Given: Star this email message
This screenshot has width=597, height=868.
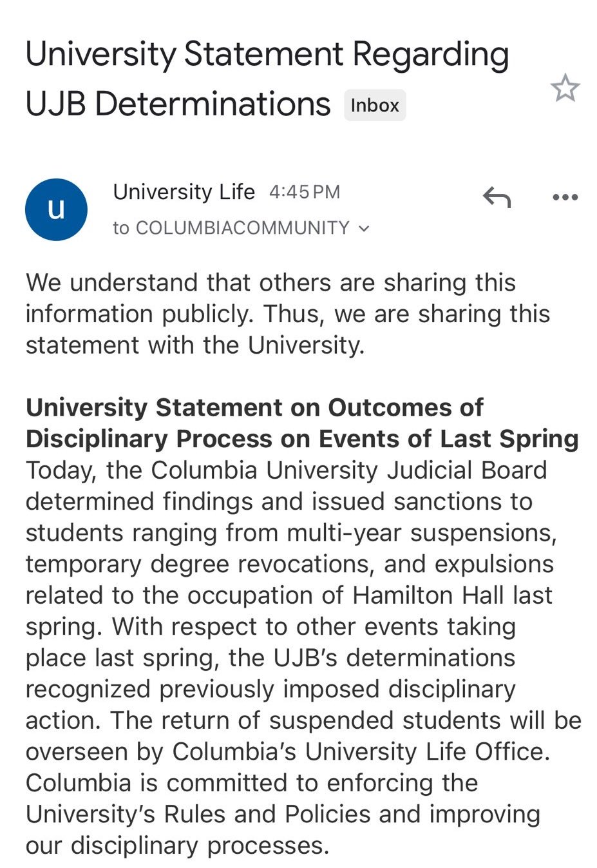Looking at the screenshot, I should click(565, 88).
